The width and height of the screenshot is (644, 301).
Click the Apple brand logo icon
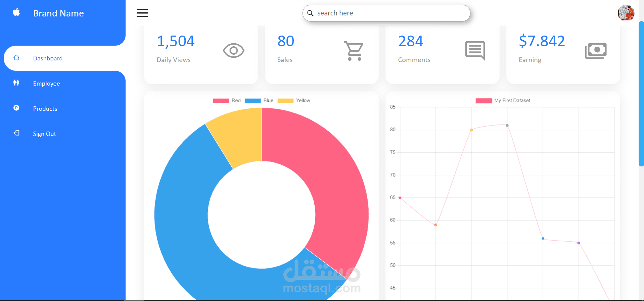coord(16,12)
